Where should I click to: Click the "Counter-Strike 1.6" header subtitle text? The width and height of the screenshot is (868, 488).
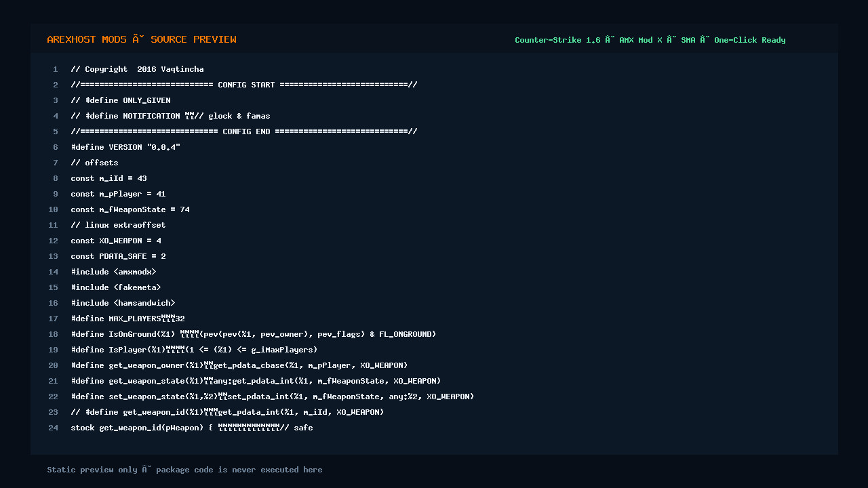[x=557, y=40]
